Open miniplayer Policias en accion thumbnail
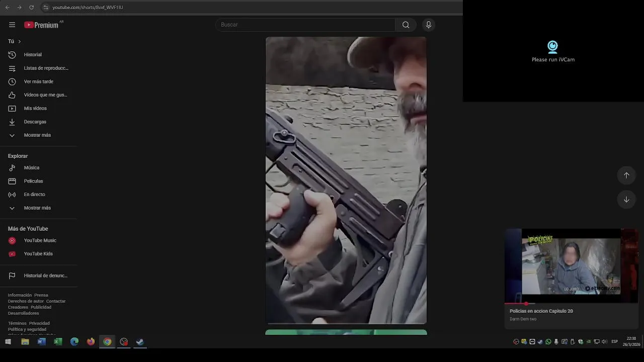The width and height of the screenshot is (644, 362). pyautogui.click(x=572, y=265)
